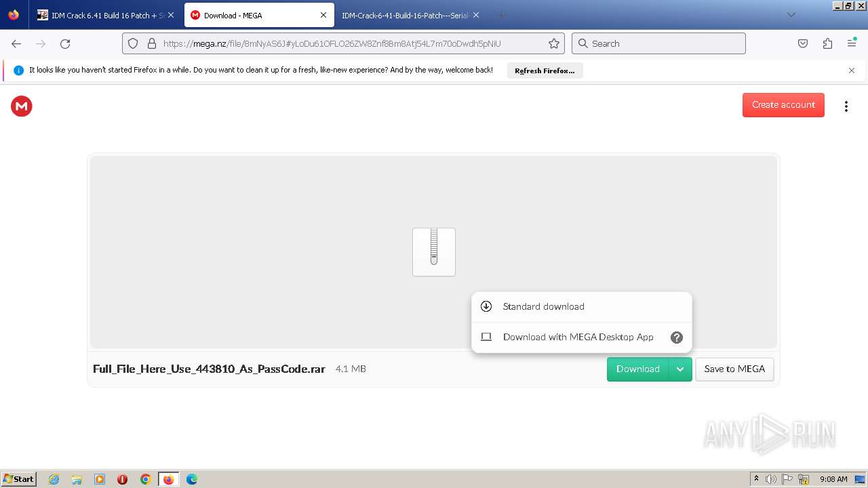Click the Firefox back arrow
Screen dimensions: 868x488
[x=16, y=43]
